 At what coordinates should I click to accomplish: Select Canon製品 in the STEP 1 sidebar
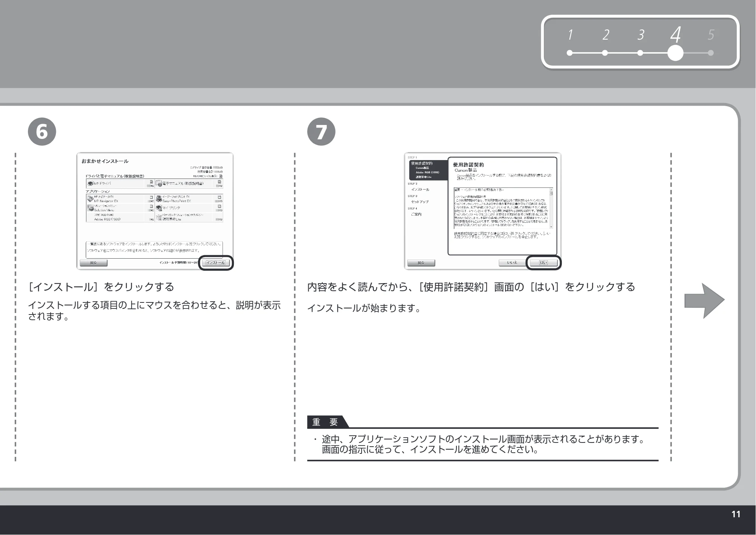(422, 168)
